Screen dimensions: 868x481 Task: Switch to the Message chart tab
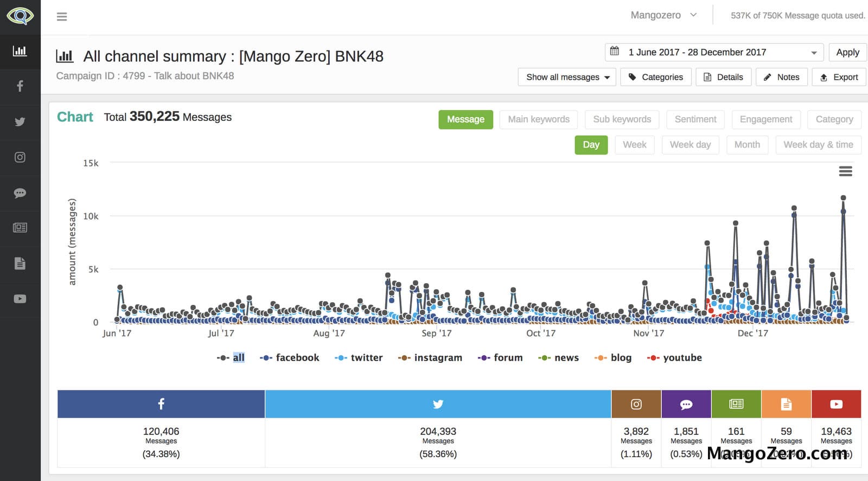pyautogui.click(x=465, y=119)
